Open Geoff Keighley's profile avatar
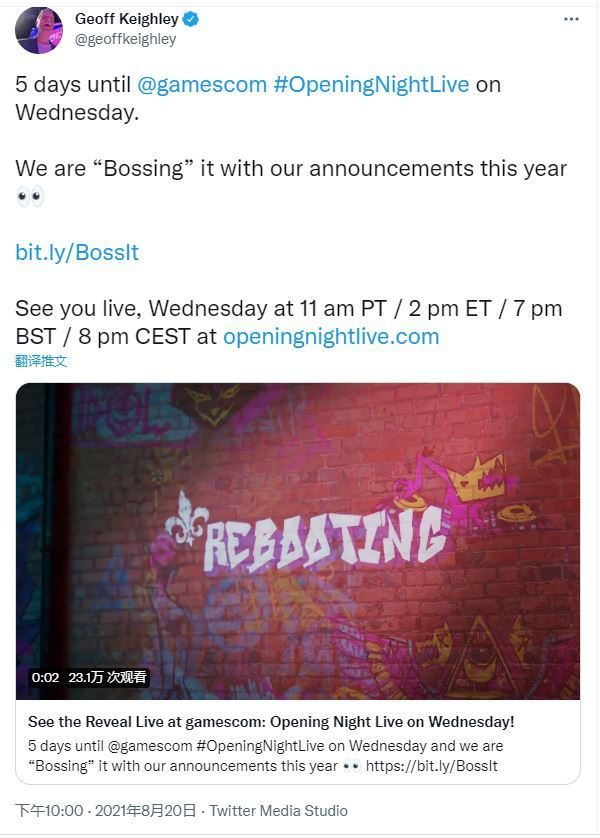This screenshot has height=838, width=600. coord(38,30)
